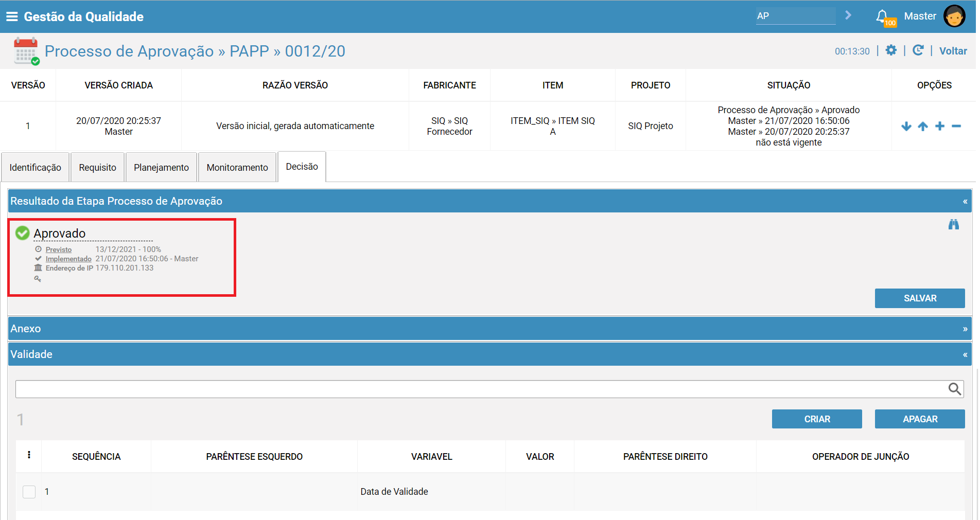Click the SALVAR button
This screenshot has height=520, width=980.
click(x=920, y=298)
